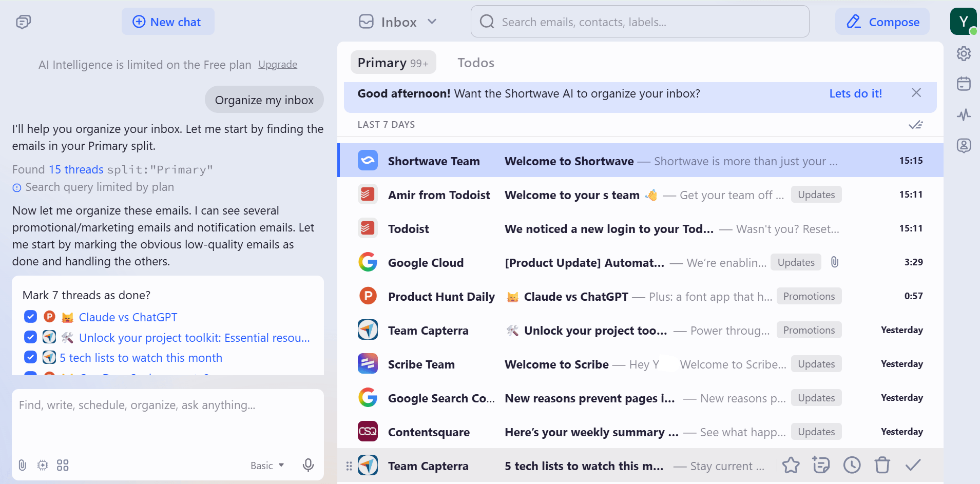Compose a new email
The width and height of the screenshot is (980, 484).
pyautogui.click(x=882, y=22)
